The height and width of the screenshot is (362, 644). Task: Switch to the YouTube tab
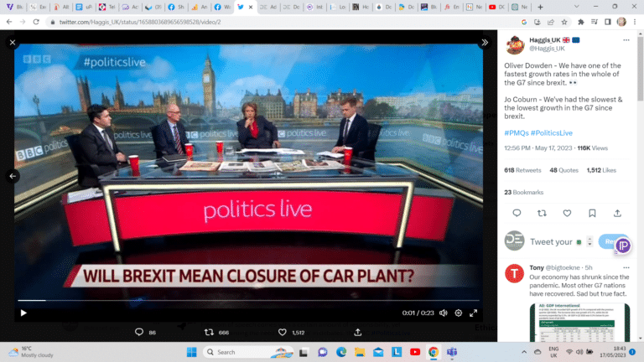click(496, 7)
